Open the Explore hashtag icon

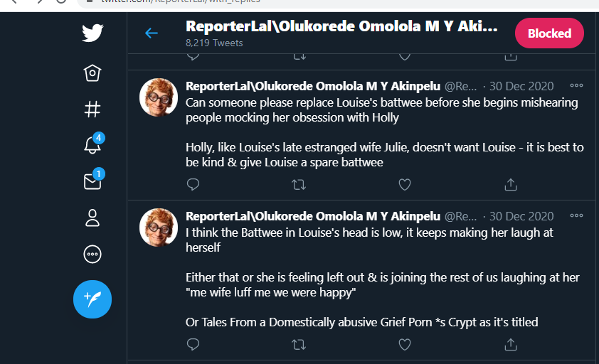92,109
